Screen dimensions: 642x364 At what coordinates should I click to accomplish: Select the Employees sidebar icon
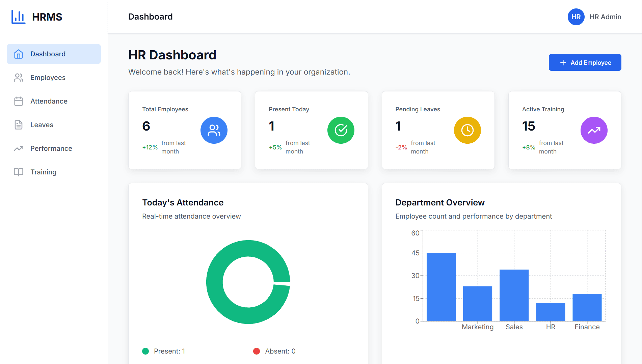[x=19, y=77]
